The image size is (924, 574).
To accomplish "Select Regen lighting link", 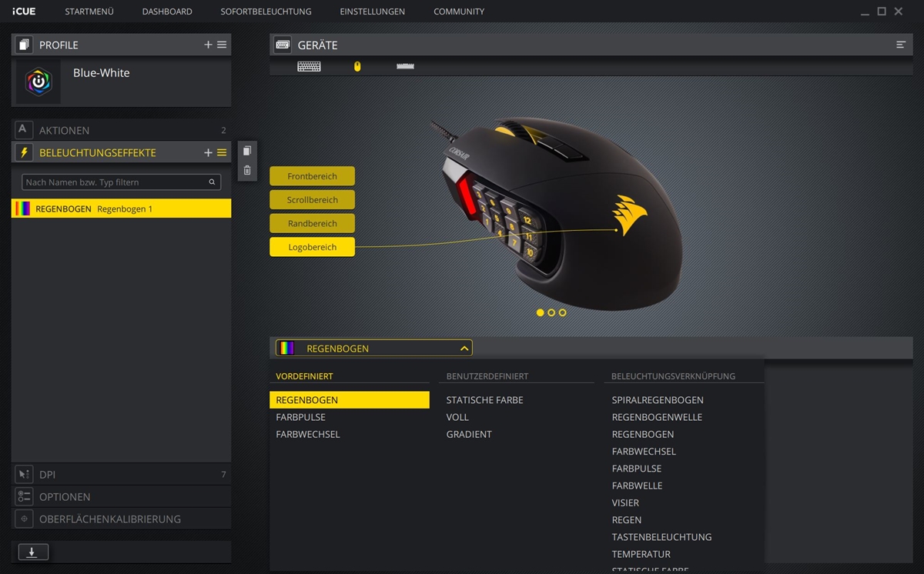I will [x=626, y=519].
